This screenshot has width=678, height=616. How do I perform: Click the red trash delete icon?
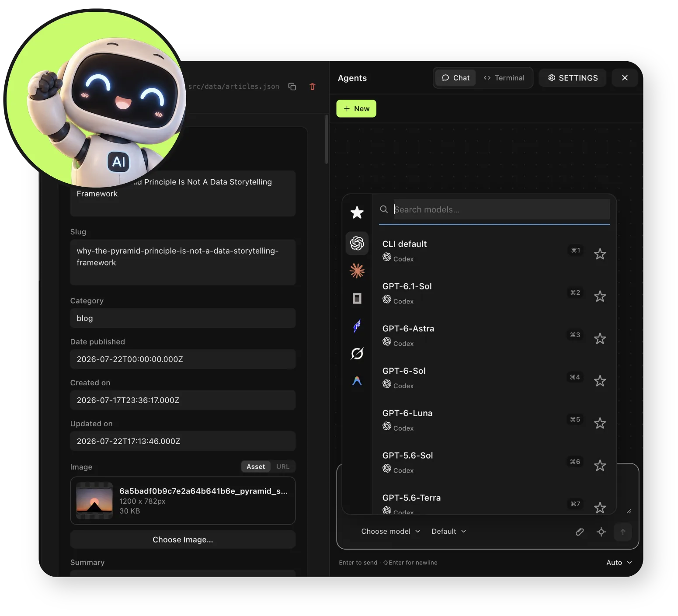coord(312,87)
